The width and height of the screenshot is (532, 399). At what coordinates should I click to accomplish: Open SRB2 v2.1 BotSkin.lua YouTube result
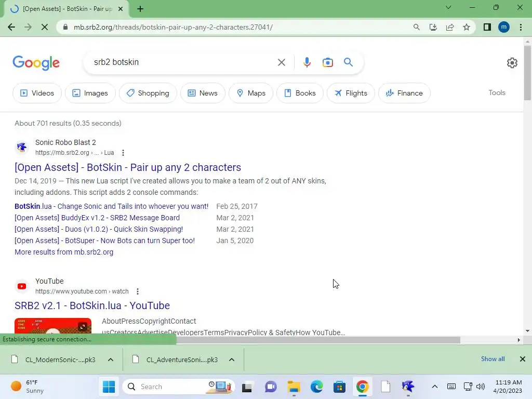click(x=92, y=305)
